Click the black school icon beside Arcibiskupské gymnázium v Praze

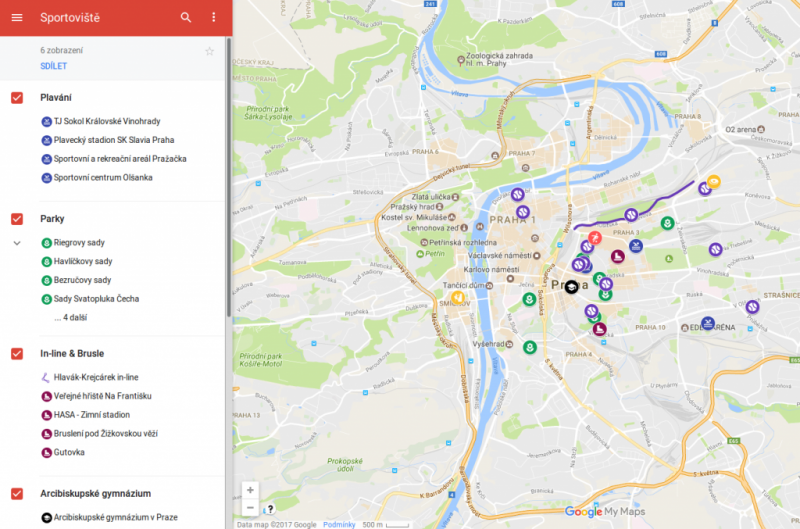[46, 517]
